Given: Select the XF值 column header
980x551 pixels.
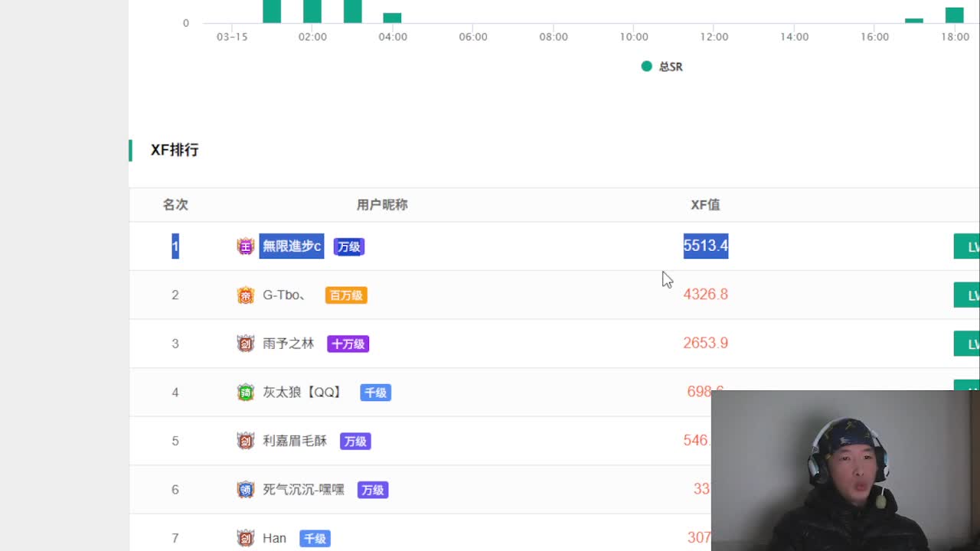Looking at the screenshot, I should pyautogui.click(x=705, y=204).
